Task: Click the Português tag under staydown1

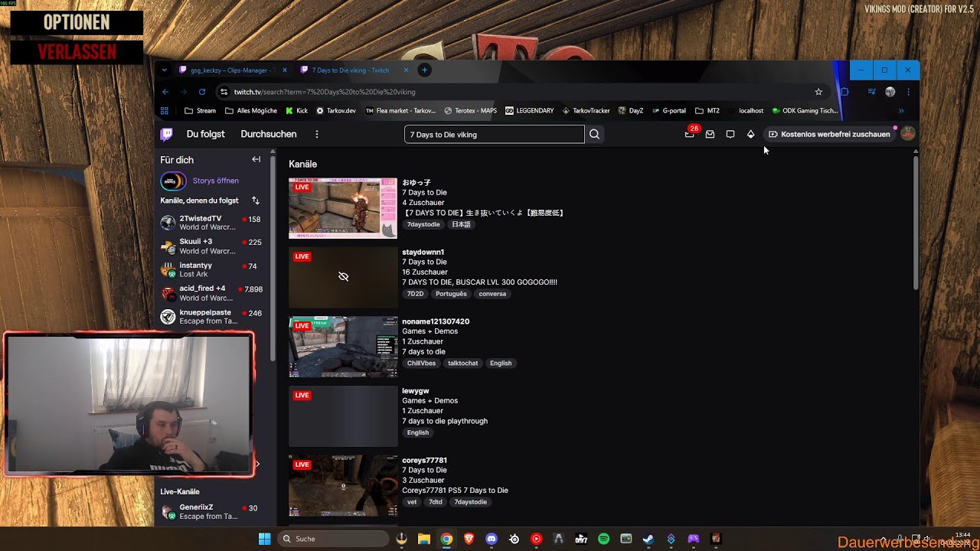Action: click(451, 294)
